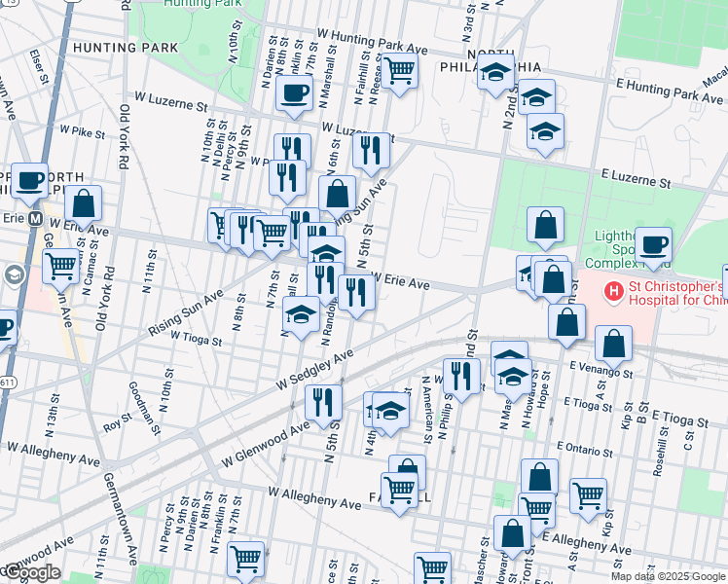
Task: Open the grocery cart marker below N 7th St bottom
Action: [x=246, y=563]
